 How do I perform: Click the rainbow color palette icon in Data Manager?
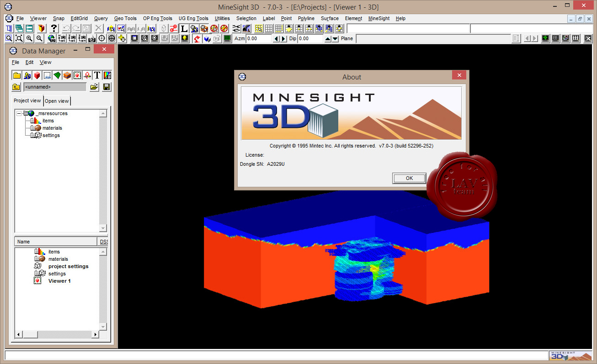tap(107, 75)
